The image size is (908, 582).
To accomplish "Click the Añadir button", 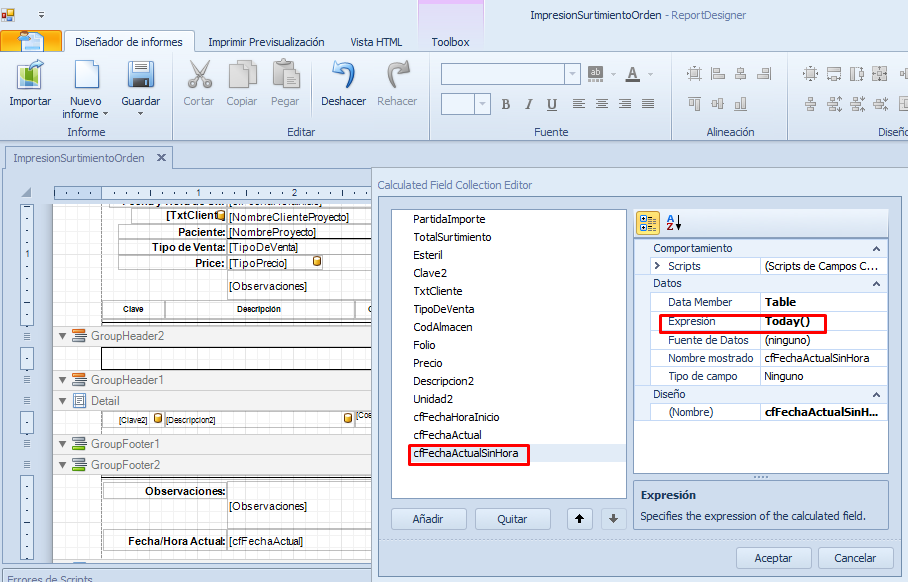I will pos(427,519).
